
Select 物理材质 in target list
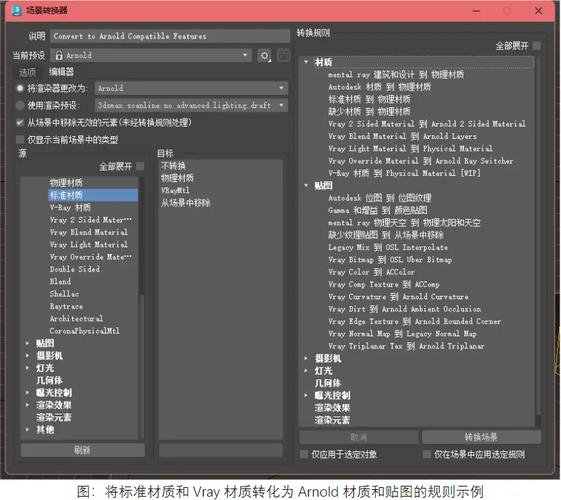[x=177, y=178]
